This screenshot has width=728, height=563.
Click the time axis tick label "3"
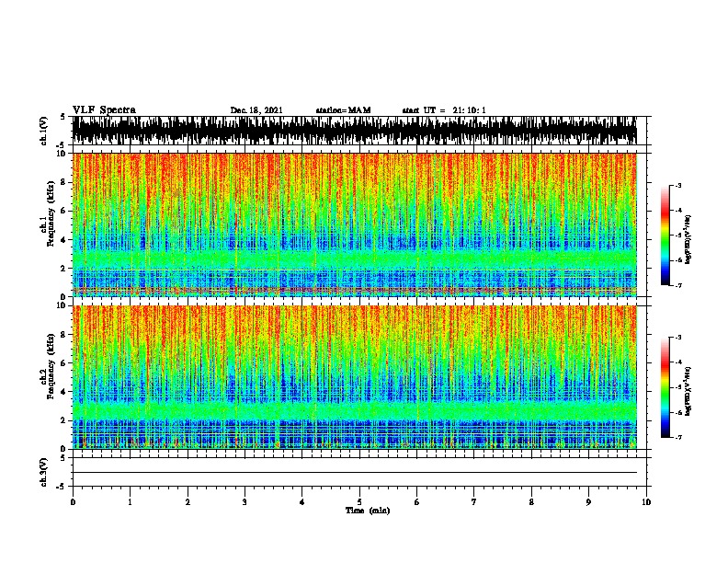245,502
